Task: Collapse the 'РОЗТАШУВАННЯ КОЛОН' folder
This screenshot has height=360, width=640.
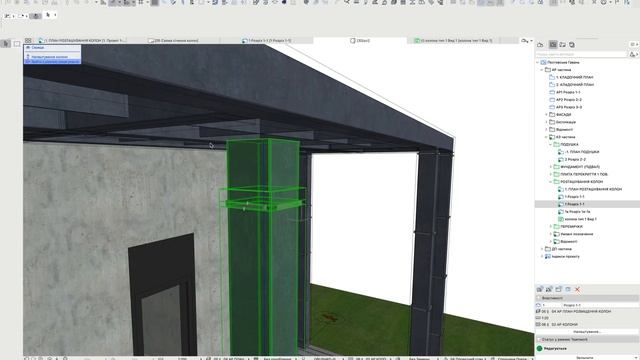Action: [x=551, y=182]
